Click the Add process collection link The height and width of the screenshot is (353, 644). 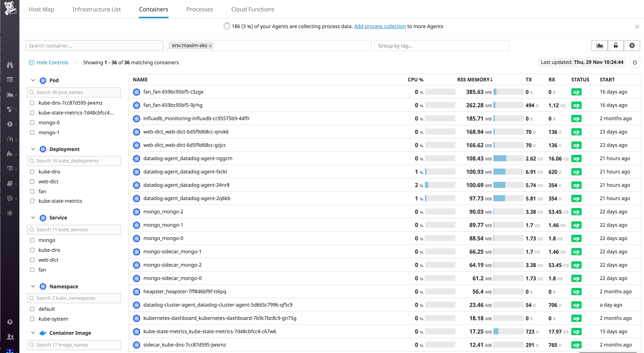(380, 26)
